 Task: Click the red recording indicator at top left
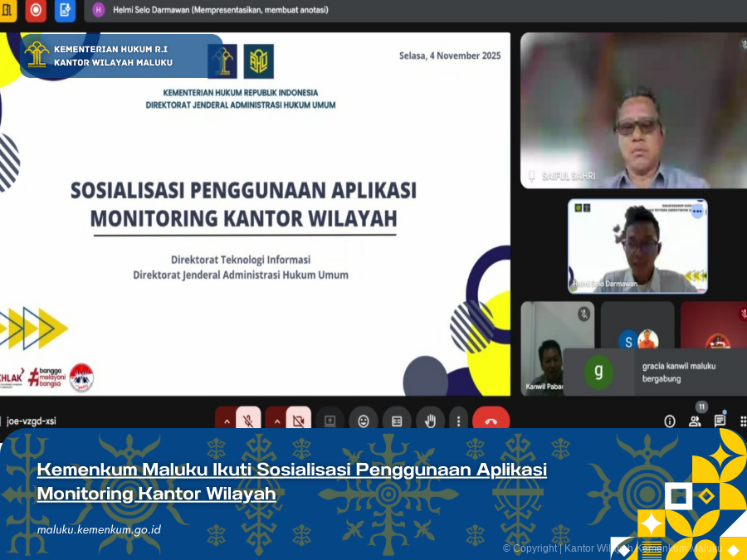(x=33, y=12)
